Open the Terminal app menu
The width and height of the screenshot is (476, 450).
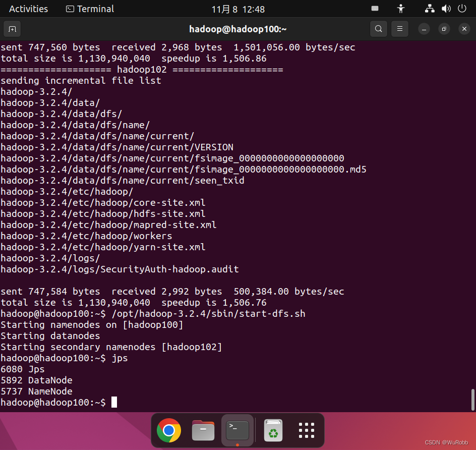click(x=90, y=9)
